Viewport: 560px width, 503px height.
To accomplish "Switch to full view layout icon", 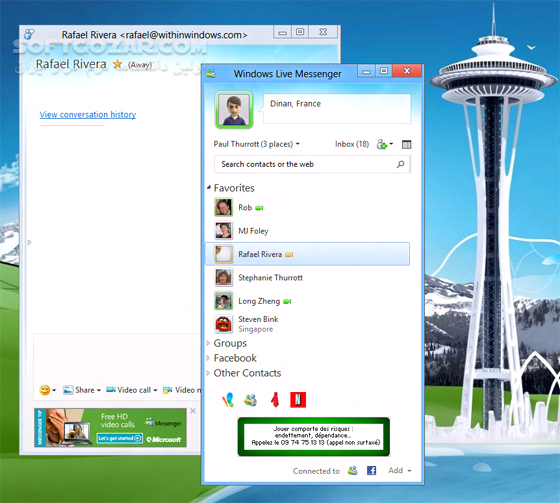I will coord(406,144).
